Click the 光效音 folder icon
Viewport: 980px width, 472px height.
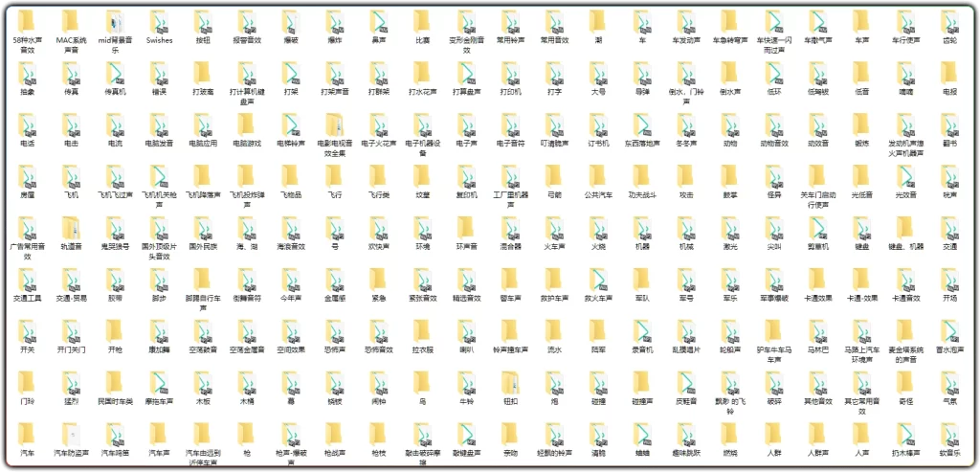tap(905, 177)
